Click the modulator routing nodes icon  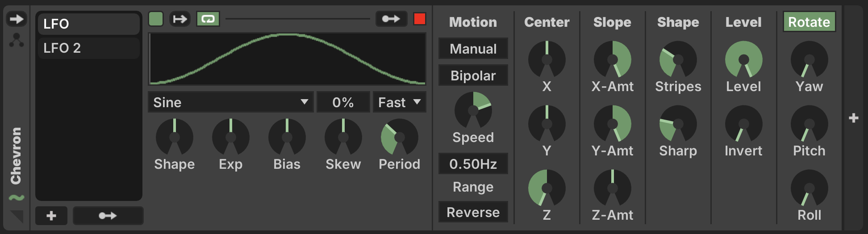coord(17,40)
